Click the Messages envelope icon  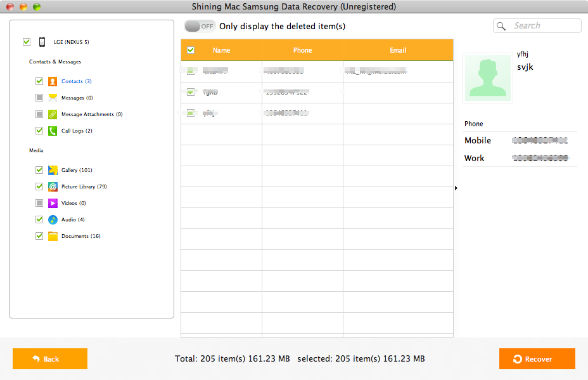(53, 98)
